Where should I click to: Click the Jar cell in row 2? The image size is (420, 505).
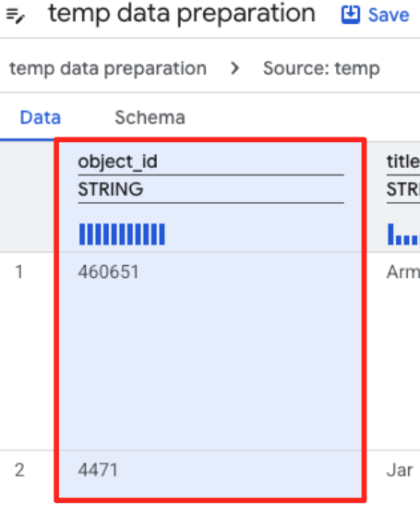click(x=400, y=470)
